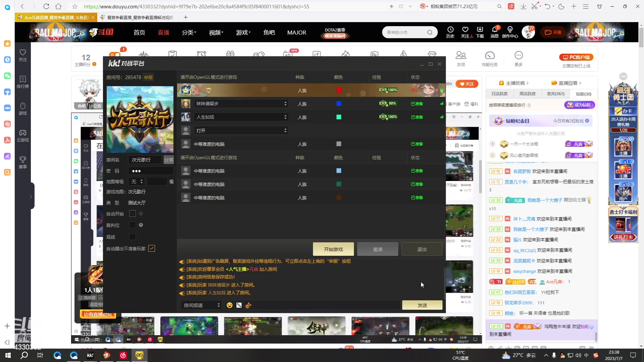644x362 pixels.
Task: Pick the cyan color swatch of 人生如戏
Action: pos(339,117)
